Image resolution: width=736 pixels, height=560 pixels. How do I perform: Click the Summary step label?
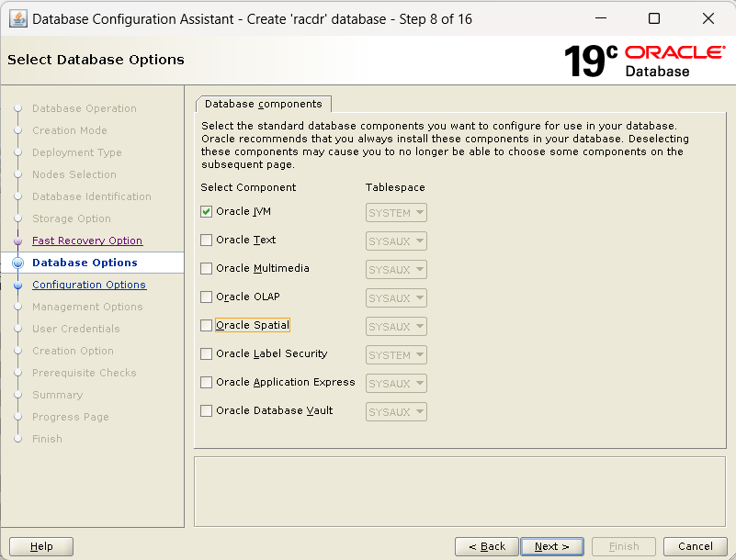click(57, 395)
